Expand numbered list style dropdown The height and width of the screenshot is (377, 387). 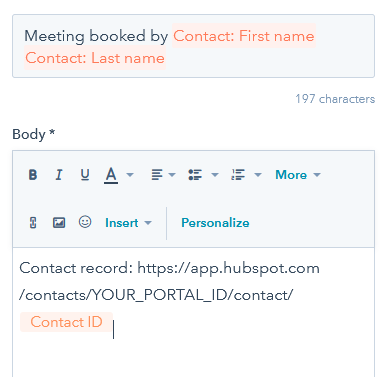coord(258,175)
